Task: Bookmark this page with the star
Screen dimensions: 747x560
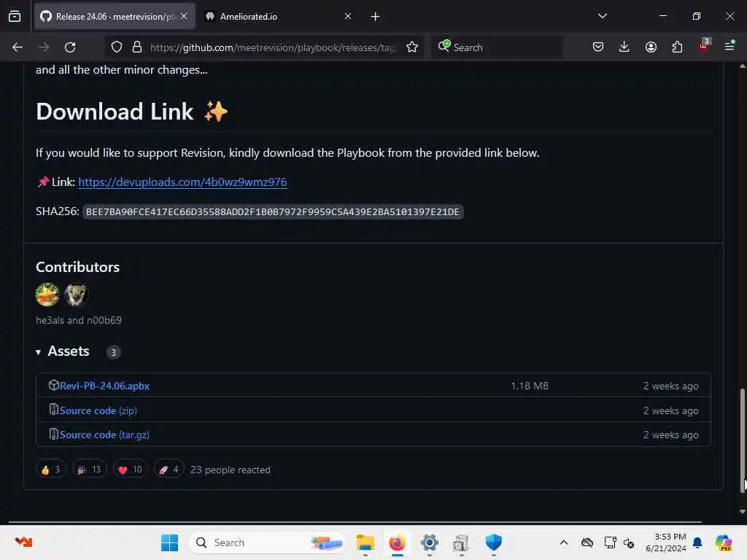Action: (412, 47)
